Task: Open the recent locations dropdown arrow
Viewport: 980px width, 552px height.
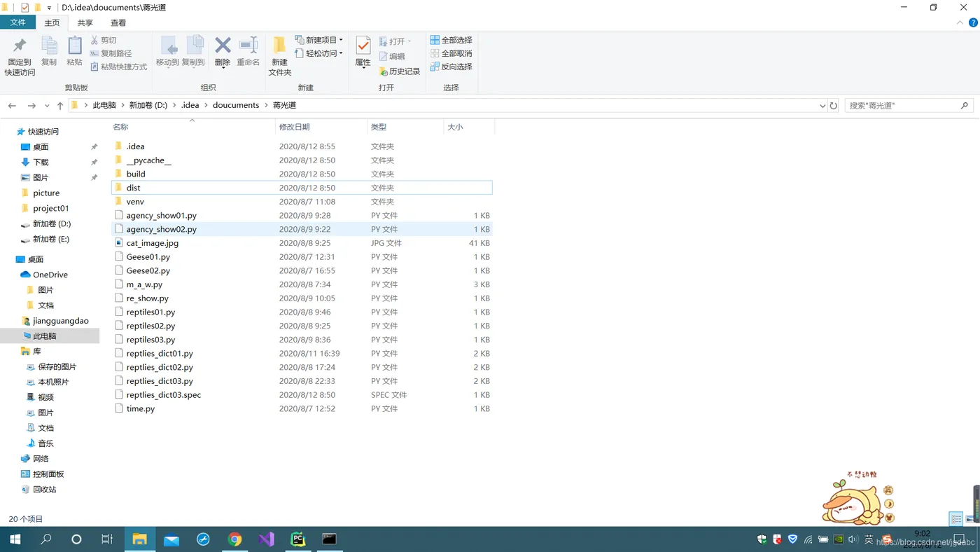Action: [x=47, y=106]
